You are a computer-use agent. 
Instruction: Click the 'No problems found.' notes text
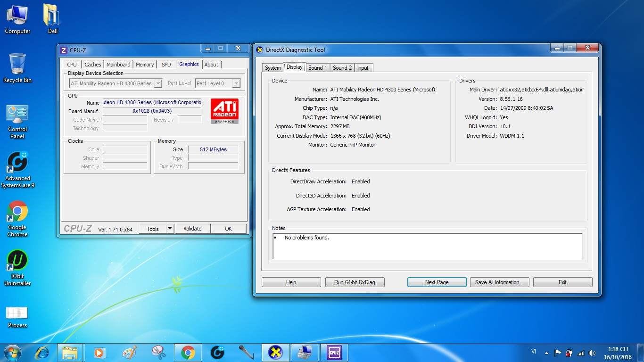(307, 238)
